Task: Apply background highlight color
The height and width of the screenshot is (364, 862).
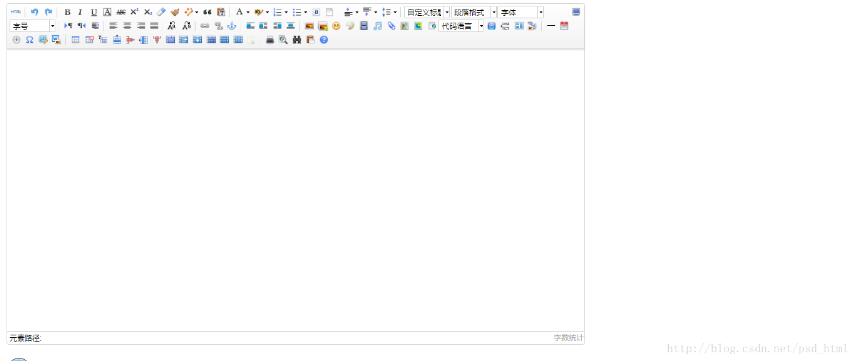Action: [x=258, y=12]
